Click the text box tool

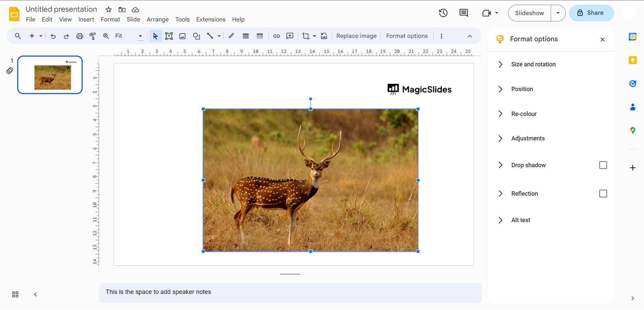pos(169,36)
